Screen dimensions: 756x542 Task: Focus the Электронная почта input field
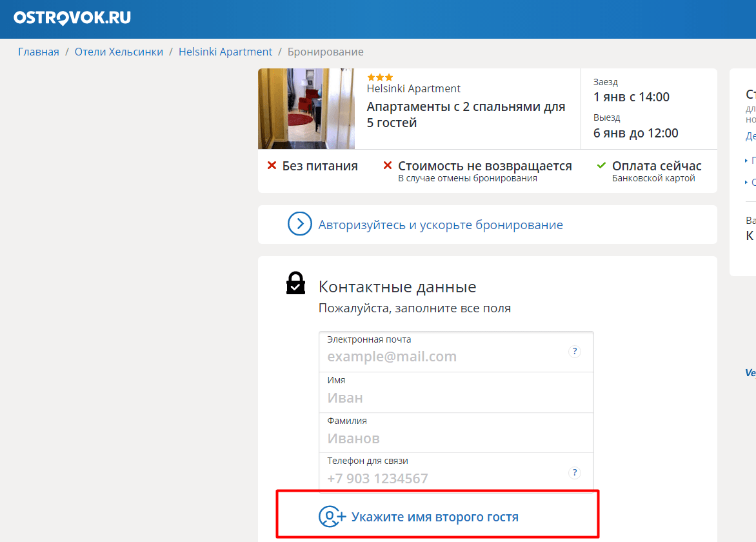(x=456, y=352)
